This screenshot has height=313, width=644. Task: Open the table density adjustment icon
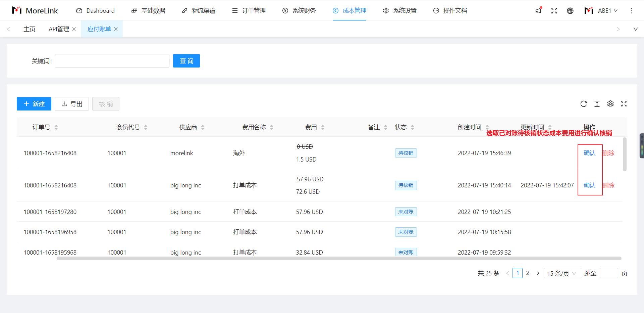597,104
